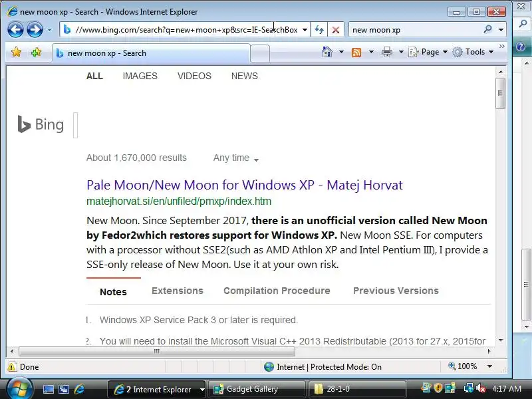Open 'Pale Moon/New Moon for Windows XP' result link
Viewport: 532px width, 399px height.
pos(245,185)
